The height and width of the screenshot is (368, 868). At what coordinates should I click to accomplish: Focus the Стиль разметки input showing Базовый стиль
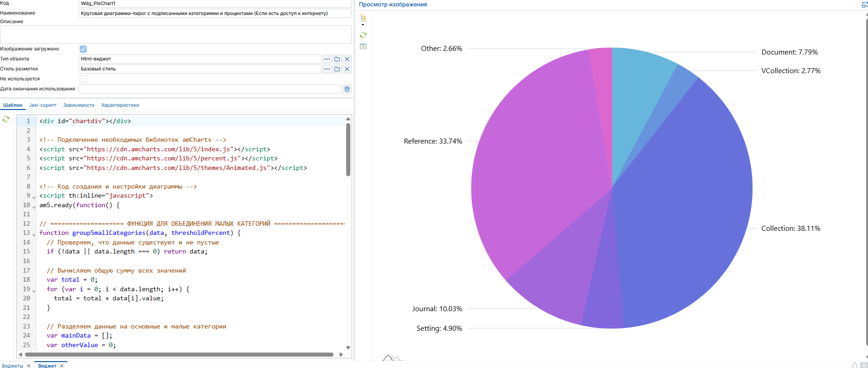[200, 69]
